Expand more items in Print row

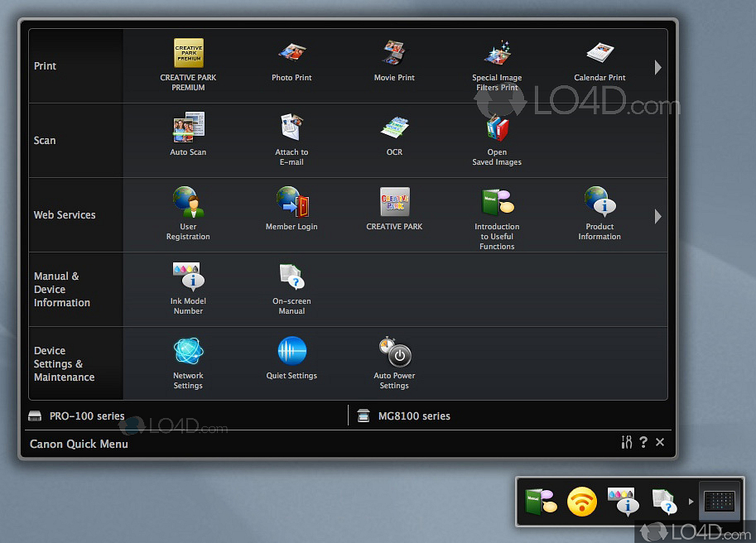pos(657,67)
